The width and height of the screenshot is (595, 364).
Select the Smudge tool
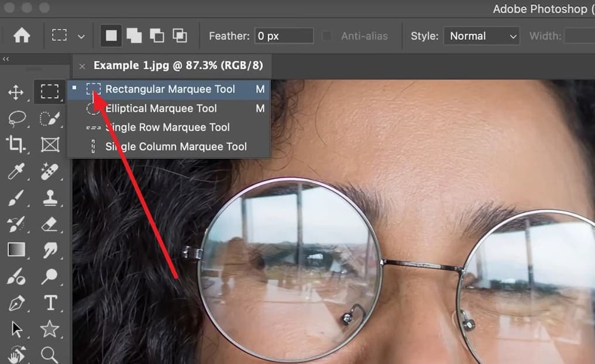50,250
